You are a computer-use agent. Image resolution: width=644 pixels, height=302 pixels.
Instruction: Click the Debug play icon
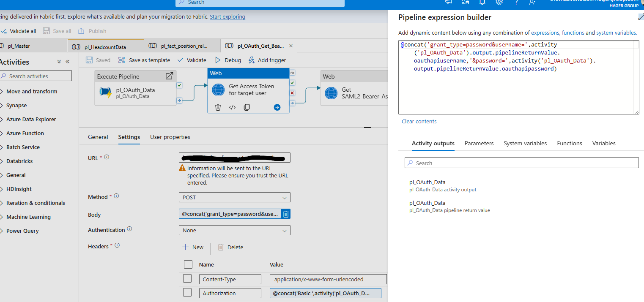pyautogui.click(x=218, y=60)
